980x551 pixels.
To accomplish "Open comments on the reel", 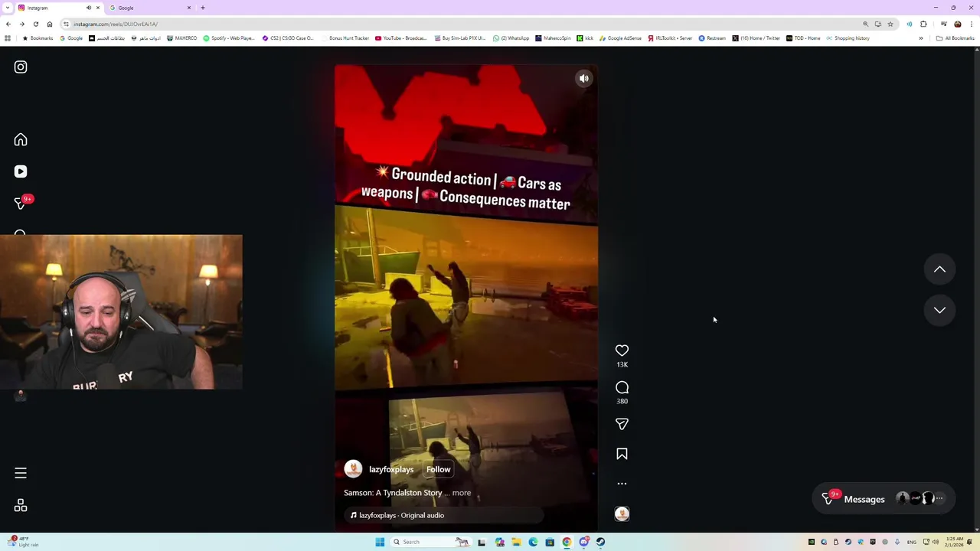I will [x=622, y=387].
